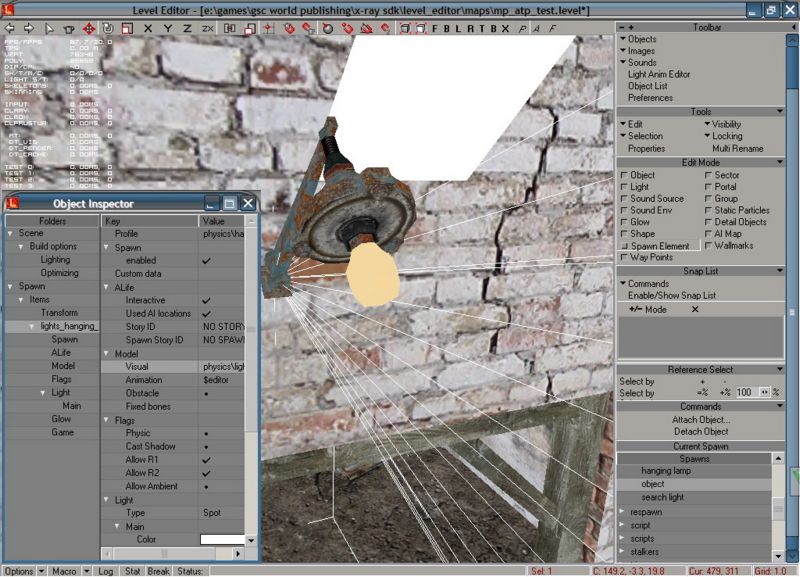Screen dimensions: 800x577
Task: Collapse the Flags property group
Action: (x=106, y=420)
